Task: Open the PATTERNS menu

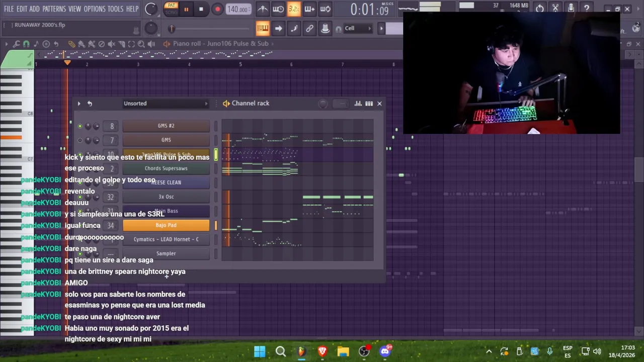Action: (54, 9)
